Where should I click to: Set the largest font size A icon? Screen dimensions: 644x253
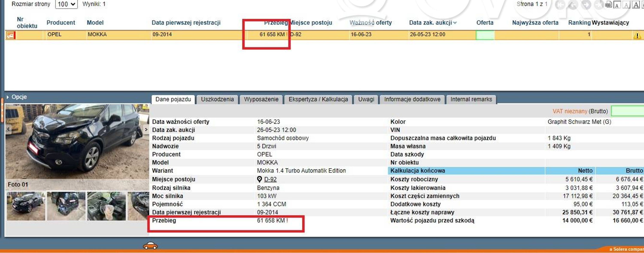[636, 5]
